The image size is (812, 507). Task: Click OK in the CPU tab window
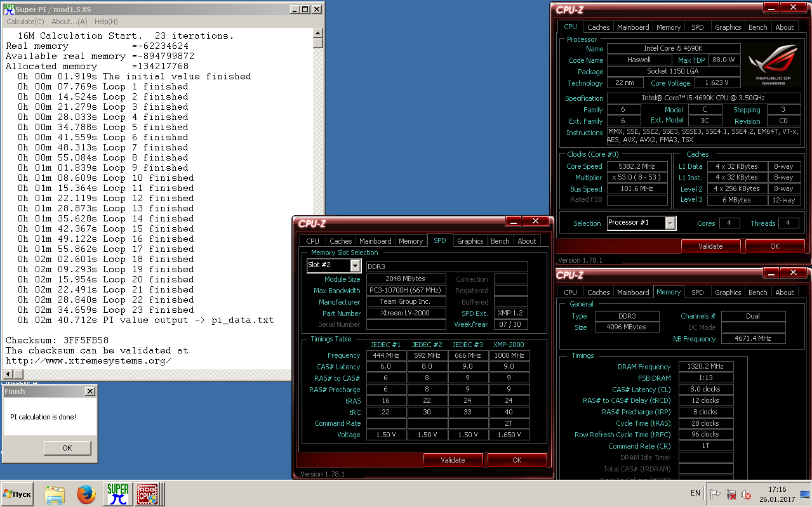775,246
